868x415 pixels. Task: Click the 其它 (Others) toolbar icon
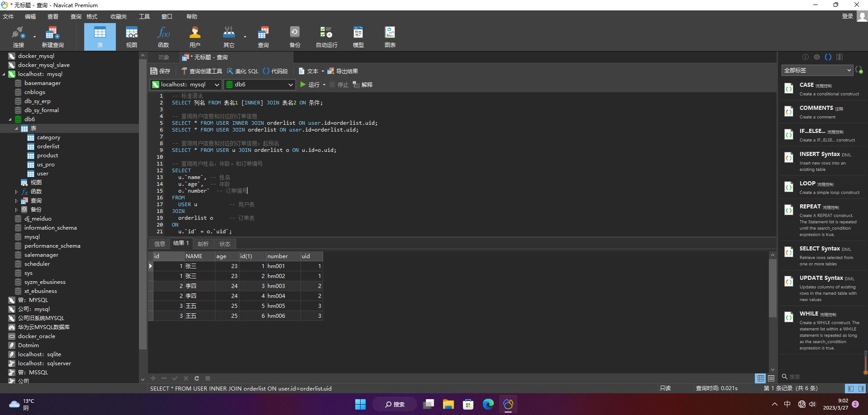(x=229, y=37)
